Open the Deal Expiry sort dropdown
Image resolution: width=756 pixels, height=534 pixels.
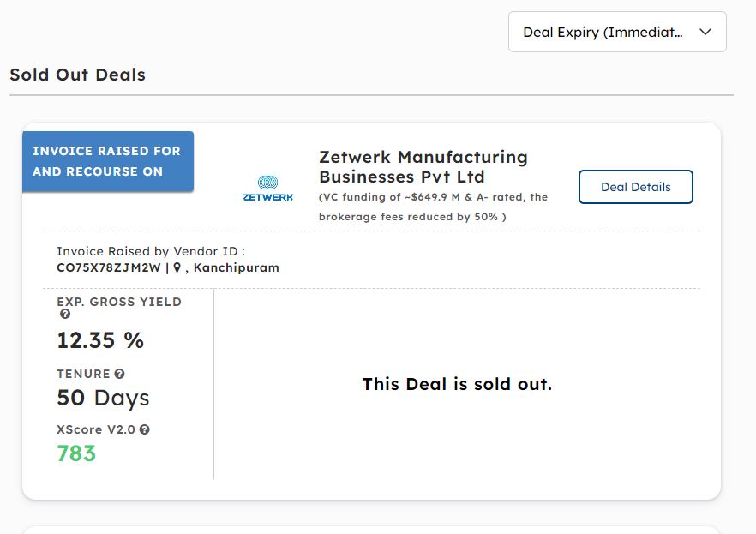tap(617, 32)
